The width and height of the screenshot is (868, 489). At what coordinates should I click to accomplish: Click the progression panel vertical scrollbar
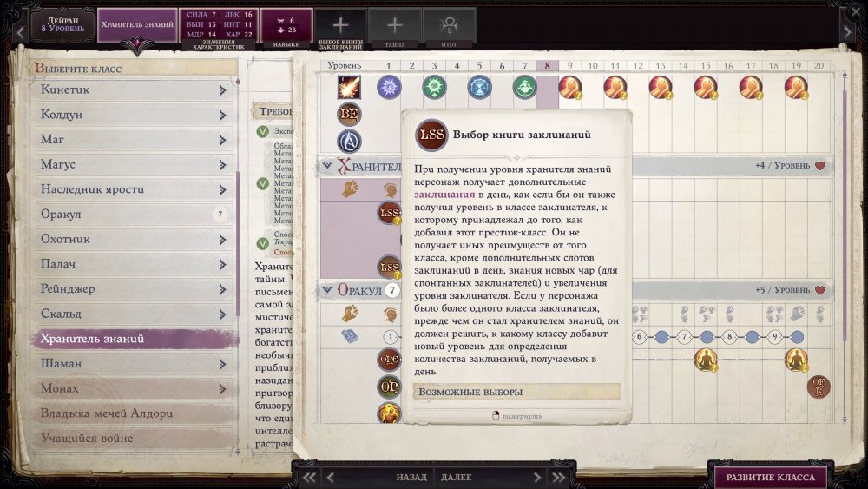click(845, 216)
